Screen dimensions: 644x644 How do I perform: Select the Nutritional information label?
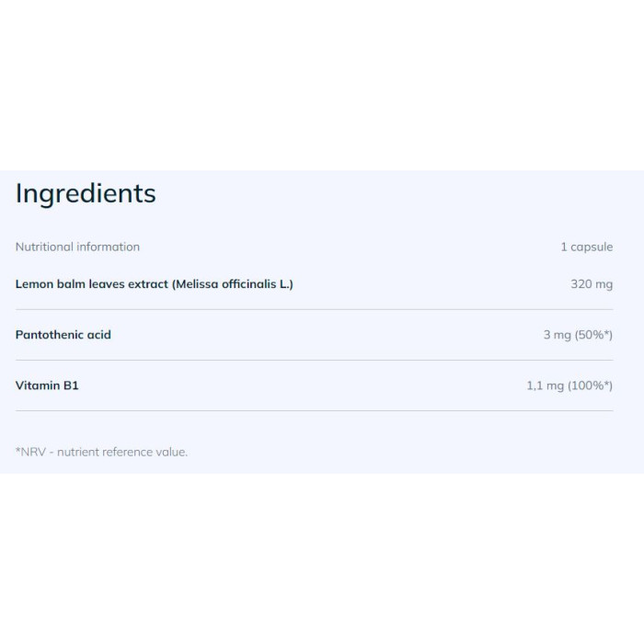pyautogui.click(x=77, y=247)
